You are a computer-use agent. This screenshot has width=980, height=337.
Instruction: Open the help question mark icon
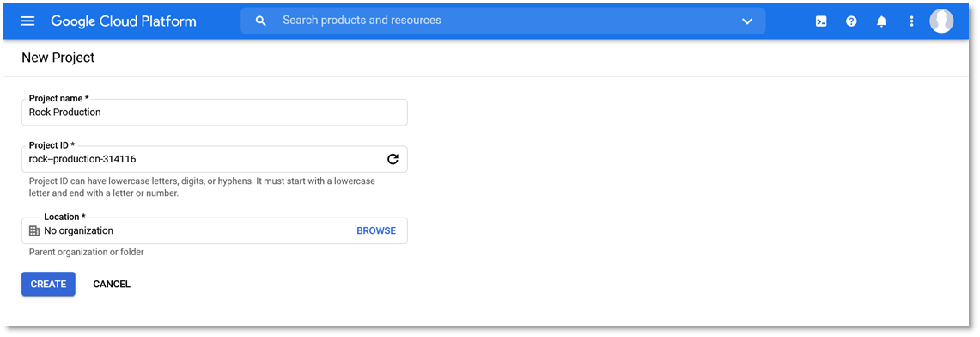851,21
